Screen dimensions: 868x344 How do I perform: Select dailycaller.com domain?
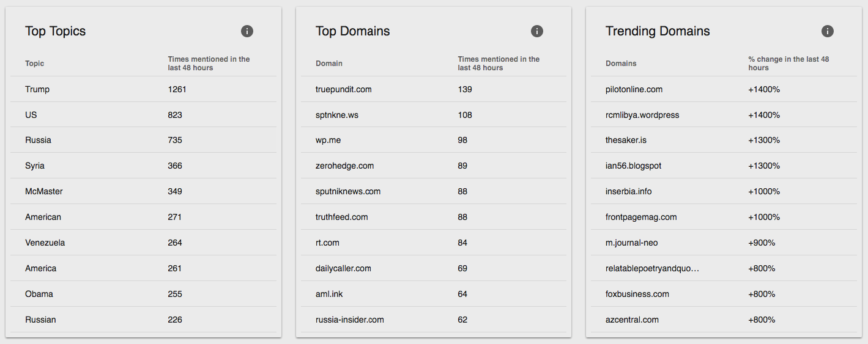coord(343,268)
